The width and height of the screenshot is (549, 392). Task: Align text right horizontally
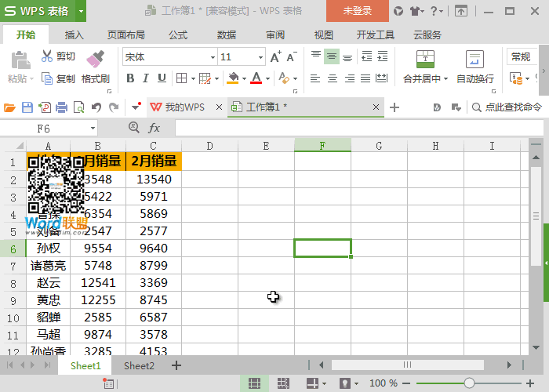[x=350, y=78]
